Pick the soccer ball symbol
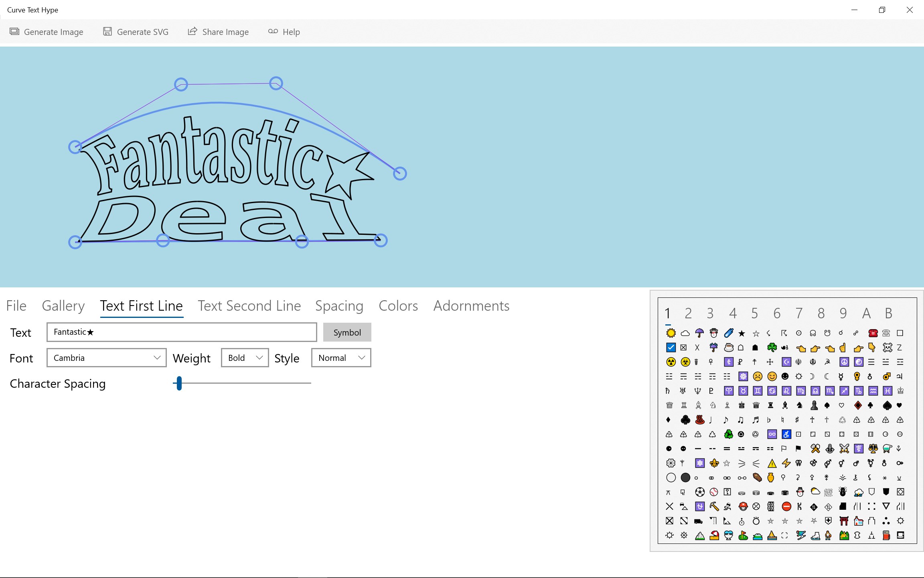Viewport: 924px width, 578px height. 700,492
